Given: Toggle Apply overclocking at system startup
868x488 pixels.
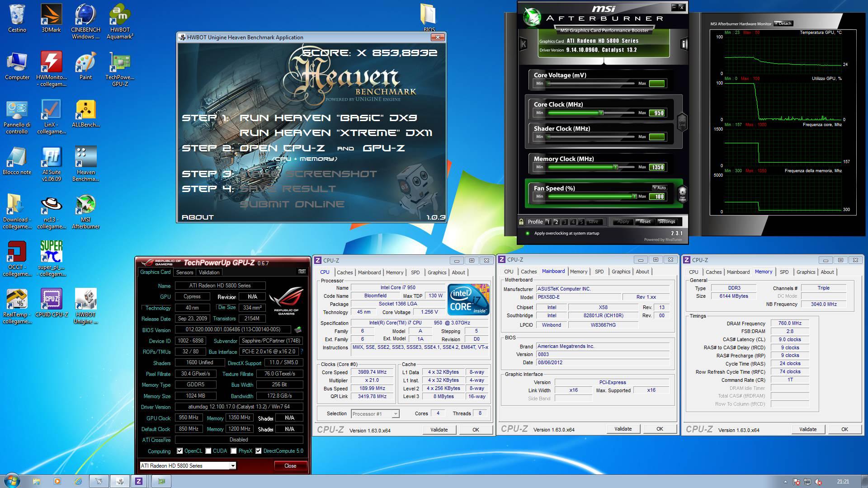Looking at the screenshot, I should pos(528,233).
